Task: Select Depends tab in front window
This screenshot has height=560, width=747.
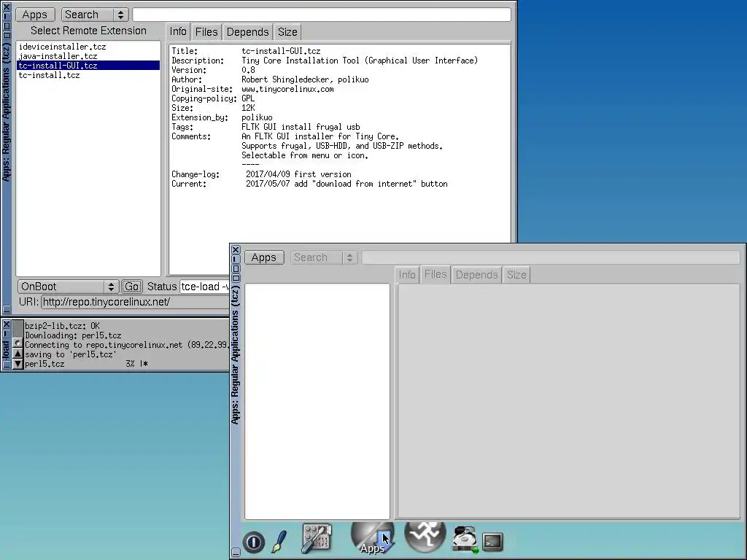Action: 476,275
